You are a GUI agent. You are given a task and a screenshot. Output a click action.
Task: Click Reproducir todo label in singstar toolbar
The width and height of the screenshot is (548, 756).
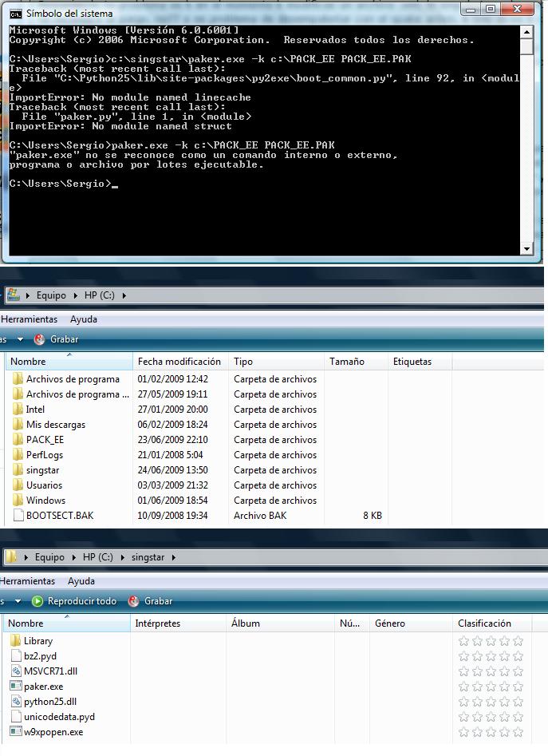pos(82,601)
